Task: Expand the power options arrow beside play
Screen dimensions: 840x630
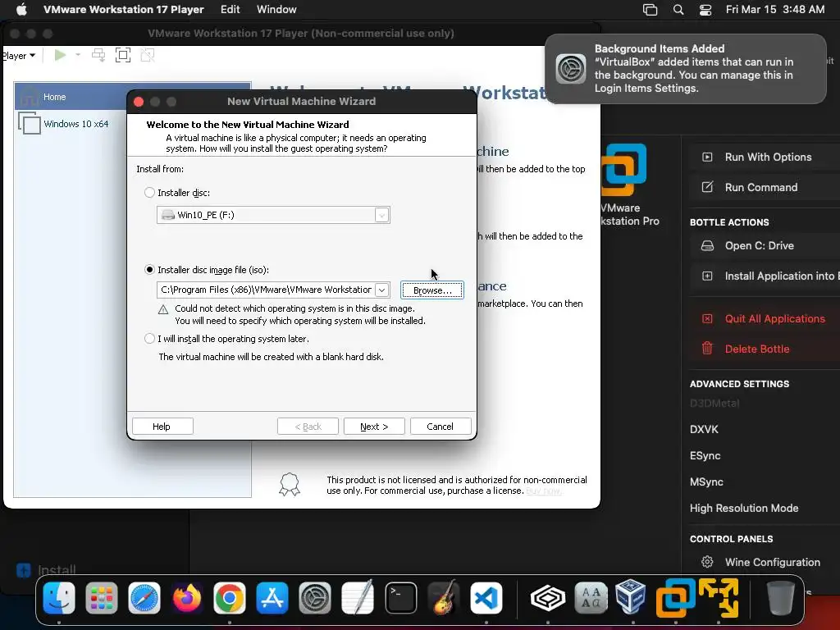Action: coord(78,55)
